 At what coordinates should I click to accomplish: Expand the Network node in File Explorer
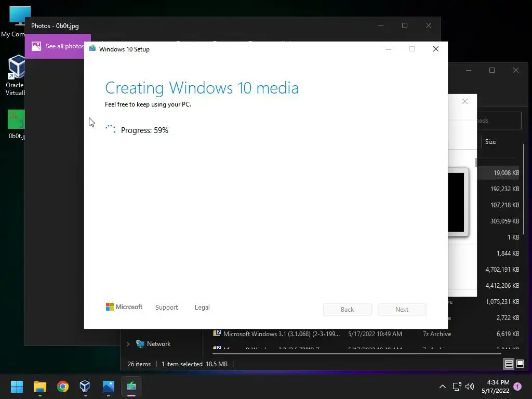pyautogui.click(x=128, y=344)
